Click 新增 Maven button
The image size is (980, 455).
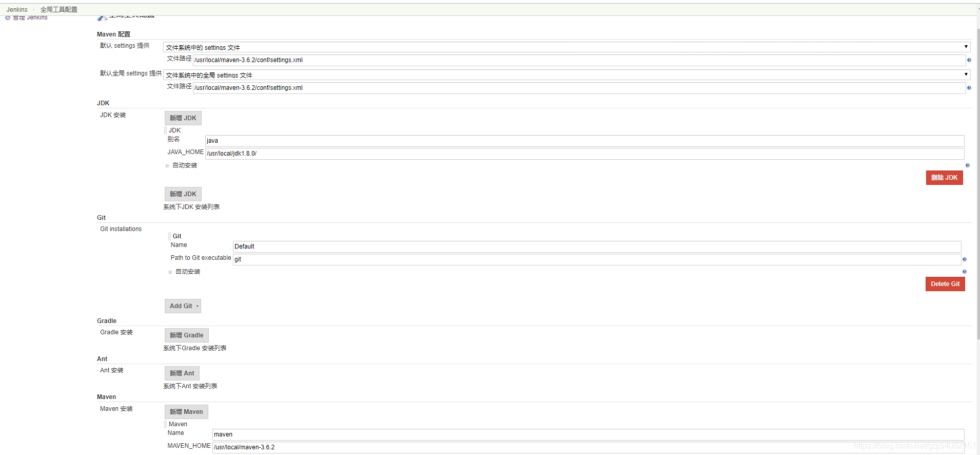(186, 412)
